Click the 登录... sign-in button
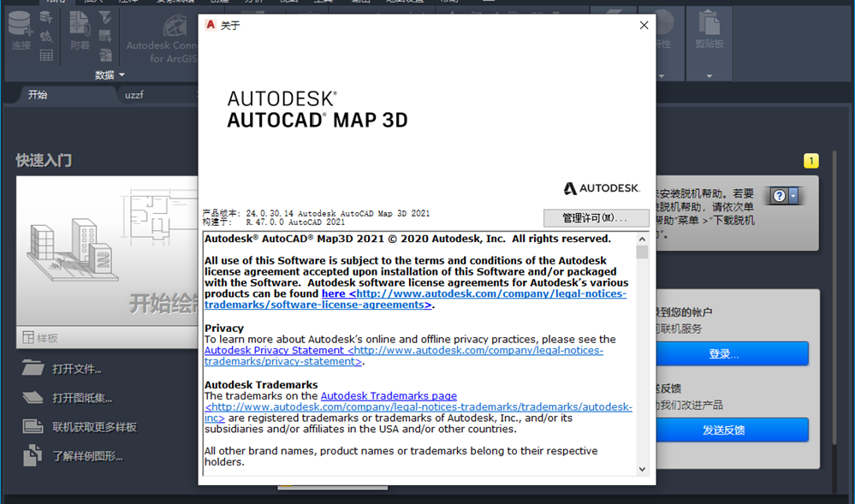855x504 pixels. [731, 353]
